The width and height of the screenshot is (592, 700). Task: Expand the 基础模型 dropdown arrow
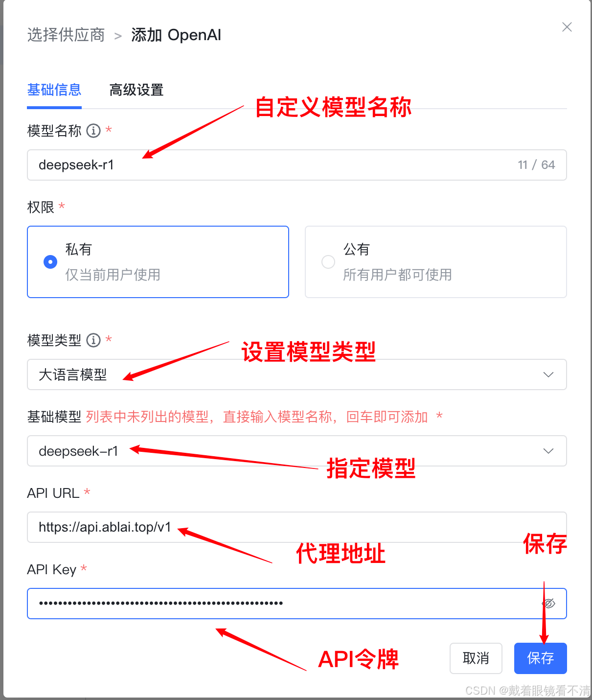[548, 451]
